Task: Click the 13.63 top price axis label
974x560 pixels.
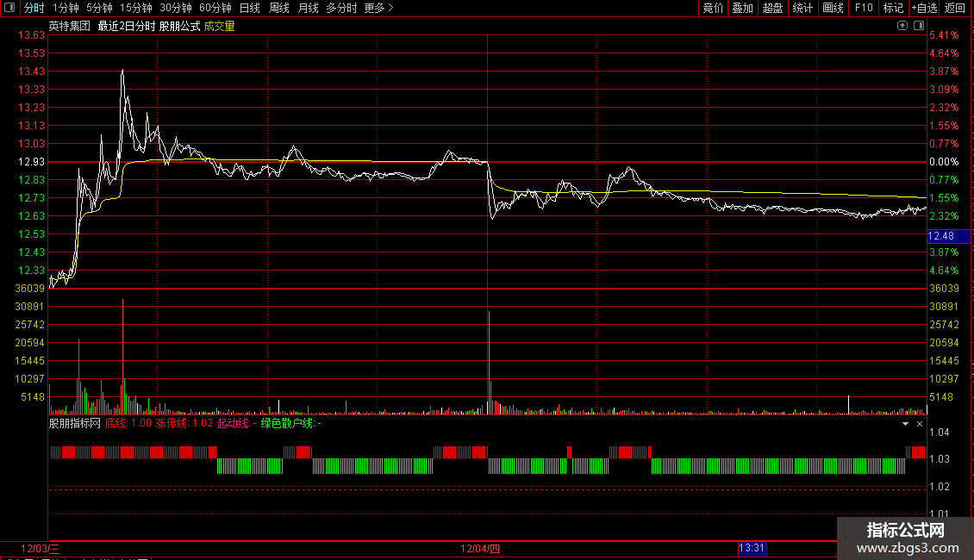Action: pyautogui.click(x=32, y=35)
